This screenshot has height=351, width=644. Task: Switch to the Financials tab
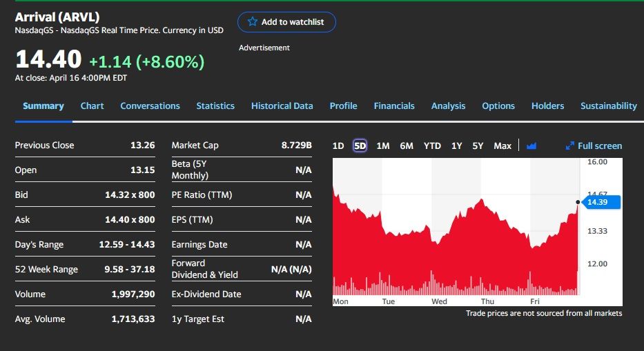pos(394,106)
